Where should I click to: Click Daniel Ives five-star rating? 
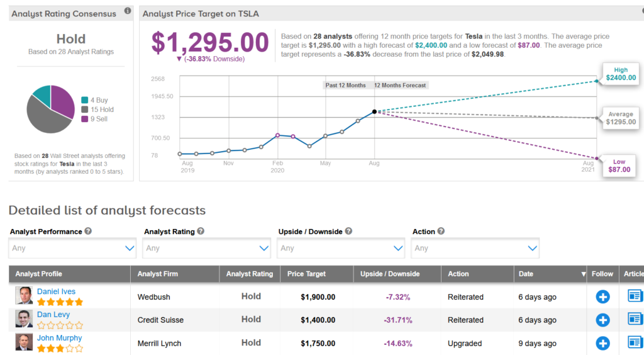[x=60, y=302]
